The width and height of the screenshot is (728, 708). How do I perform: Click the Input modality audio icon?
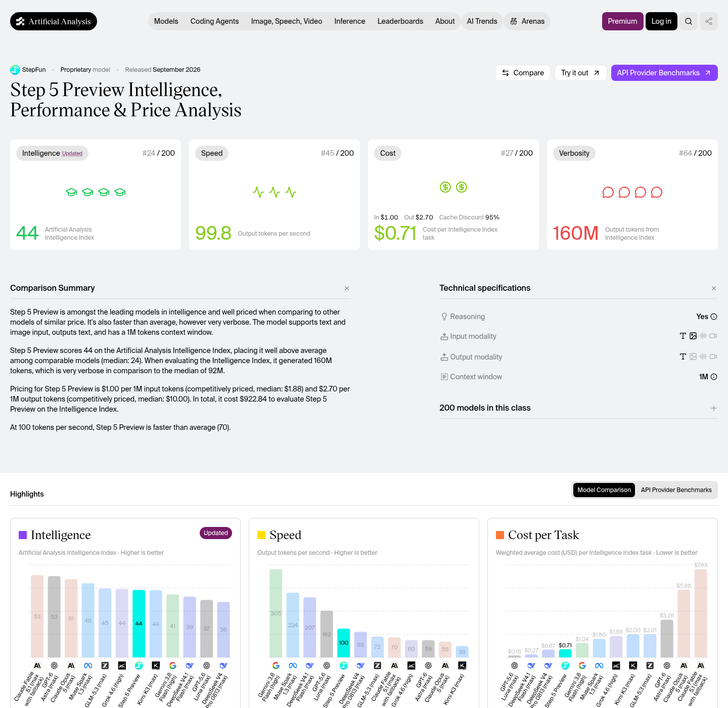[x=703, y=336]
